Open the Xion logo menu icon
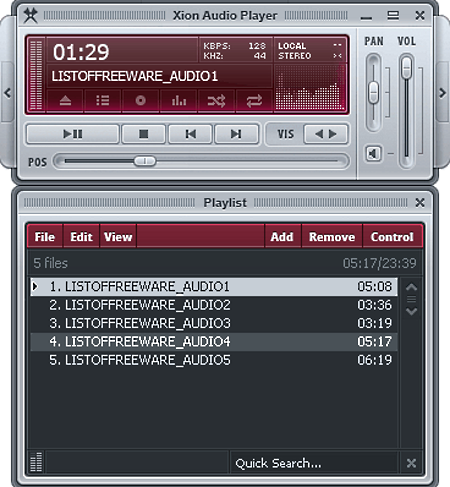 tap(31, 15)
